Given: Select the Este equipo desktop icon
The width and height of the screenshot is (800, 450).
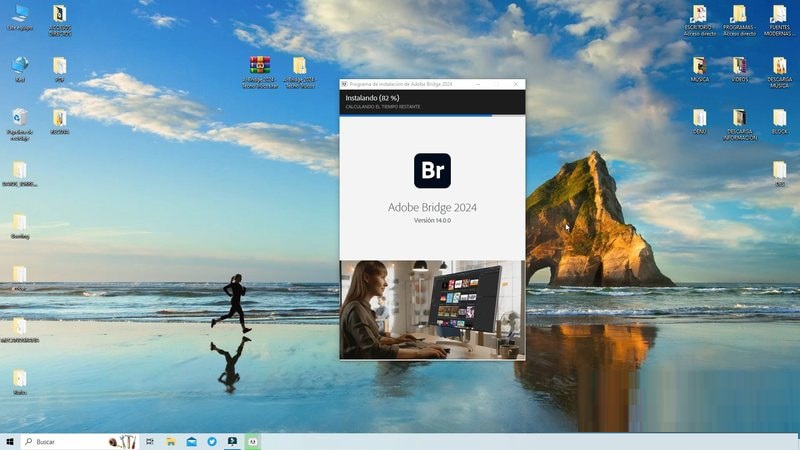Looking at the screenshot, I should [20, 18].
